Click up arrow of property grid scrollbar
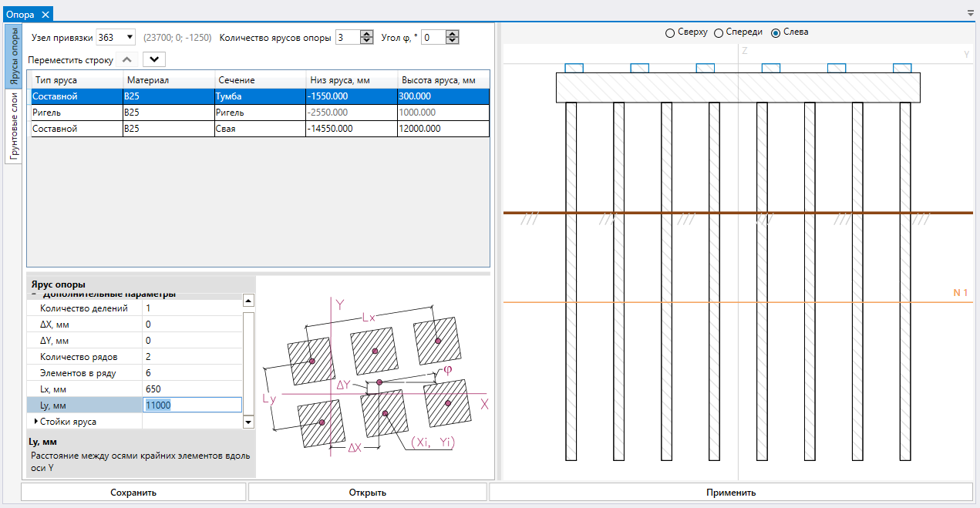980x508 pixels. point(248,300)
